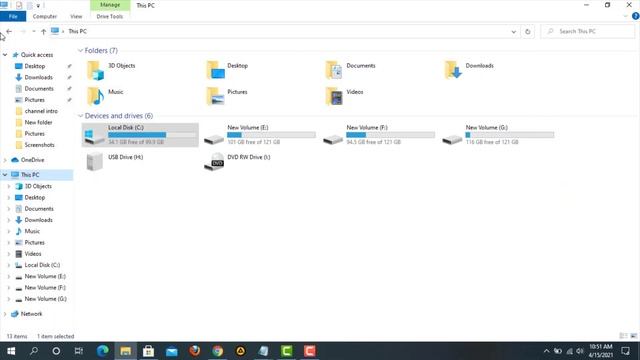This screenshot has width=640, height=360.
Task: Collapse Quick access tree node
Action: click(x=5, y=55)
